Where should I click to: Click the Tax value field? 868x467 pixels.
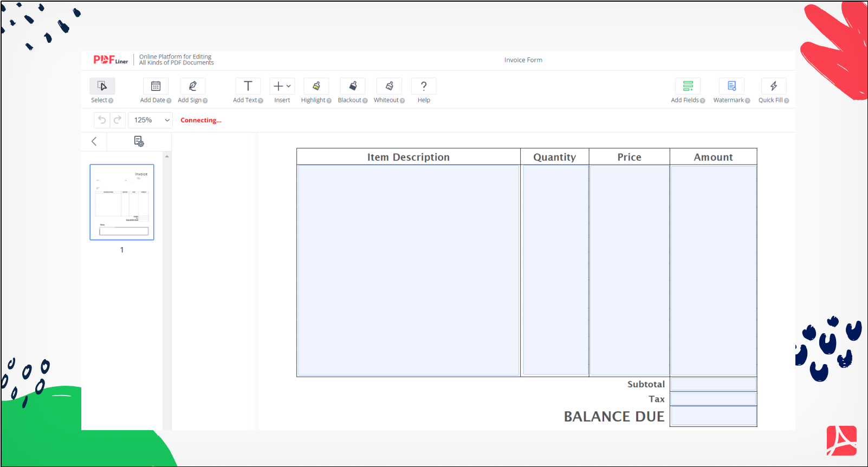click(x=714, y=399)
